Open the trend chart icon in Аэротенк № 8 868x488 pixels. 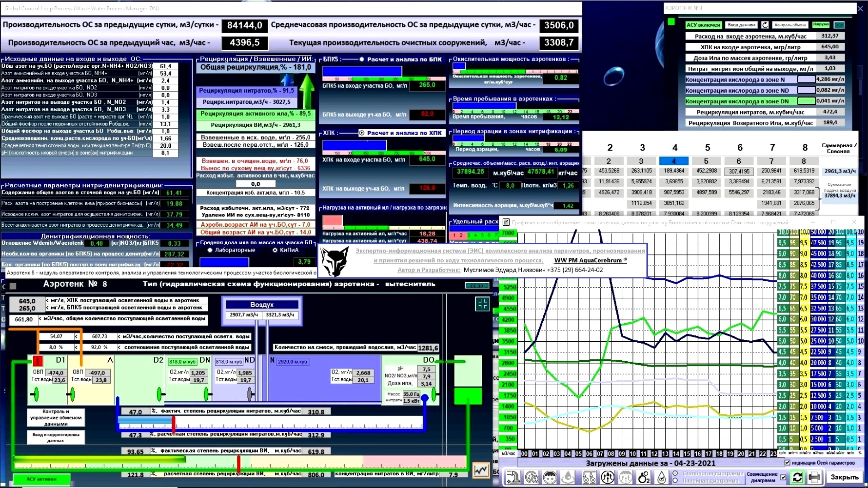481,470
